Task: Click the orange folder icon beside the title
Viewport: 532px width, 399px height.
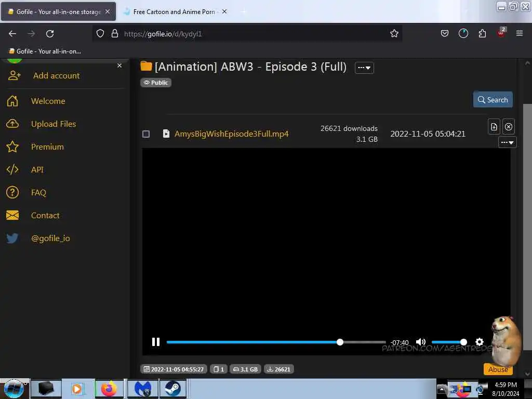Action: 146,66
